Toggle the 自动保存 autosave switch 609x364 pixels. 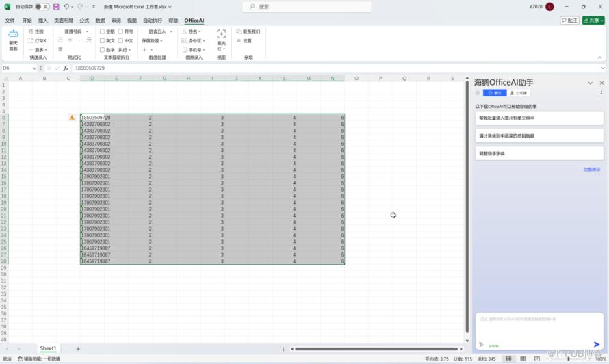tap(42, 7)
